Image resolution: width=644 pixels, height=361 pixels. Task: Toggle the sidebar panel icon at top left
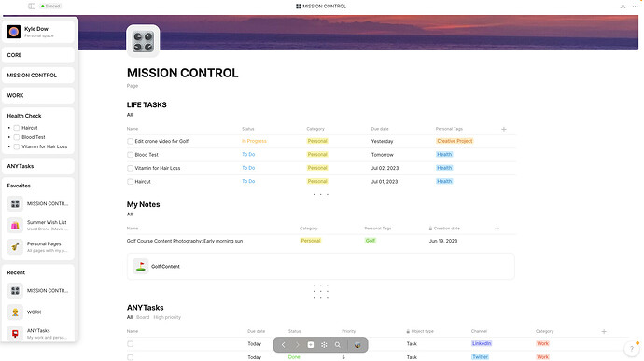(x=32, y=7)
